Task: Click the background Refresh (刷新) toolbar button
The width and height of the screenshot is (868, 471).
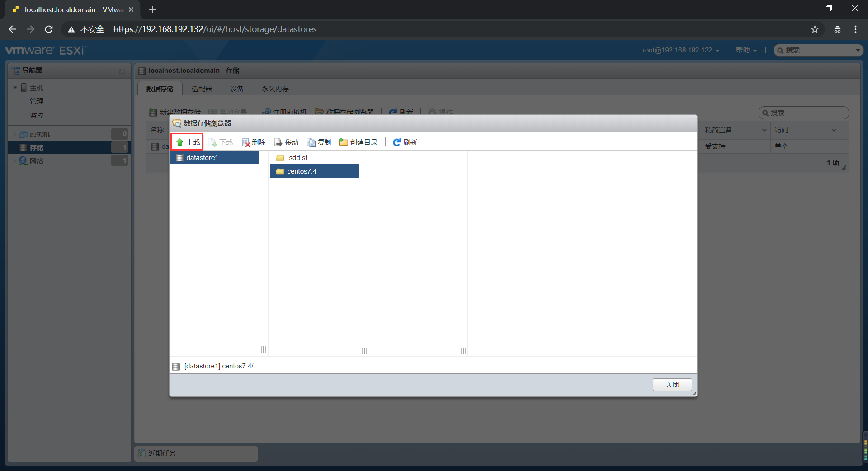Action: coord(401,112)
